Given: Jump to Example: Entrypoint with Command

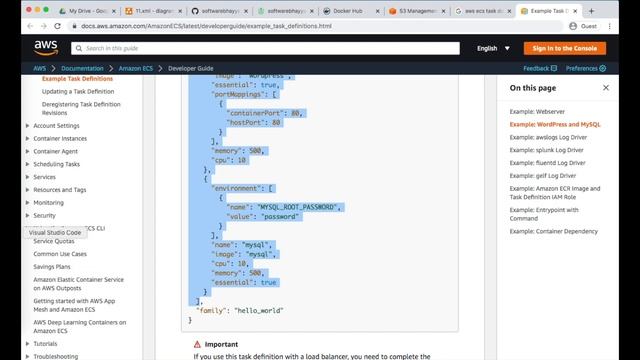Looking at the screenshot, I should pyautogui.click(x=544, y=214).
